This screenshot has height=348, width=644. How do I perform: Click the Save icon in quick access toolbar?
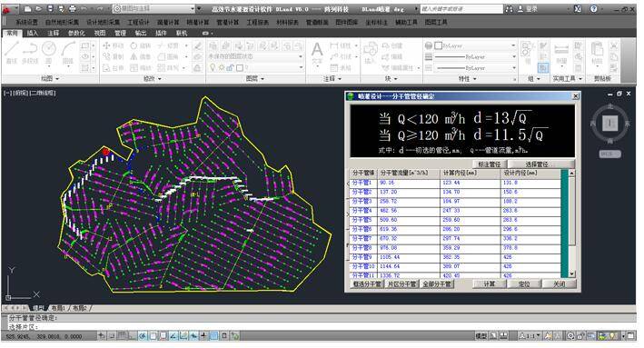[50, 8]
